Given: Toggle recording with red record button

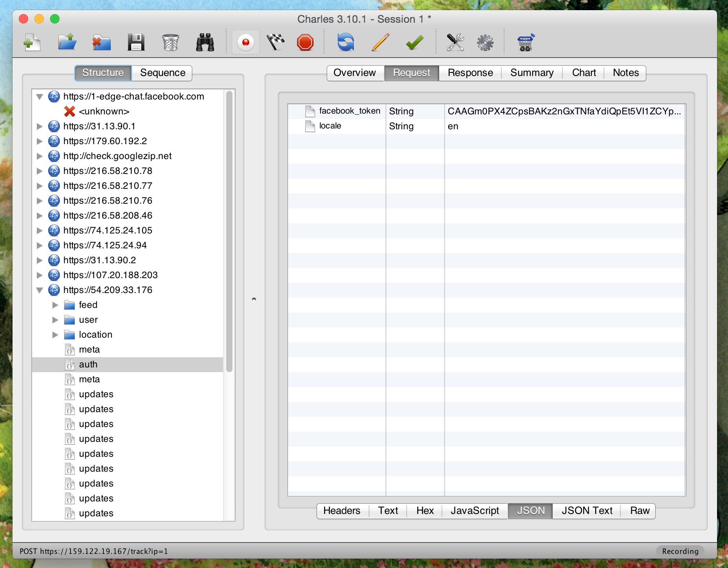Looking at the screenshot, I should point(246,42).
